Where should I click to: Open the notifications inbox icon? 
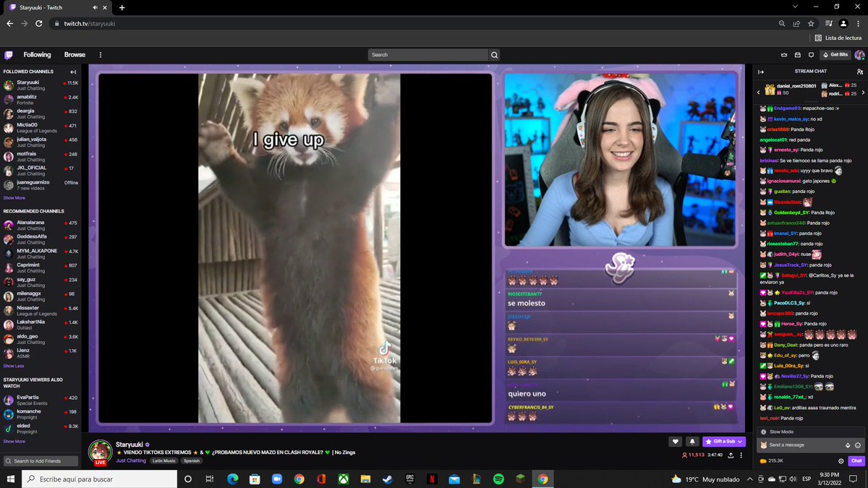[798, 55]
